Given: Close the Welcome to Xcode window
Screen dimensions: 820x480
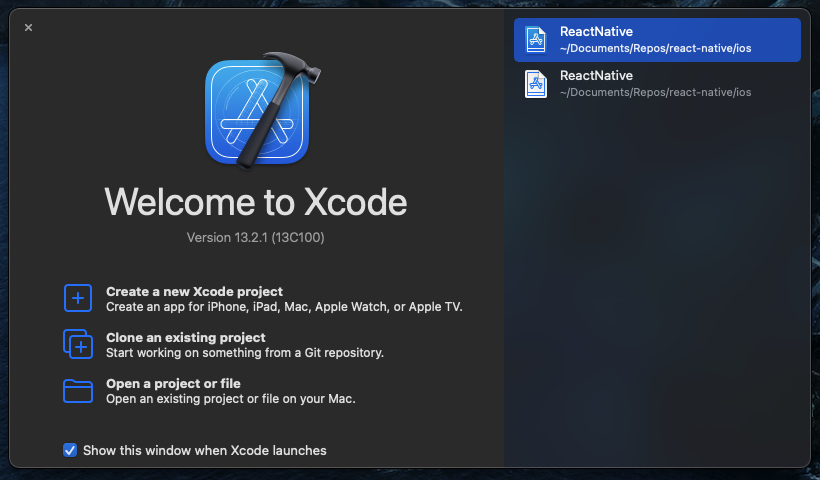Looking at the screenshot, I should click(28, 28).
